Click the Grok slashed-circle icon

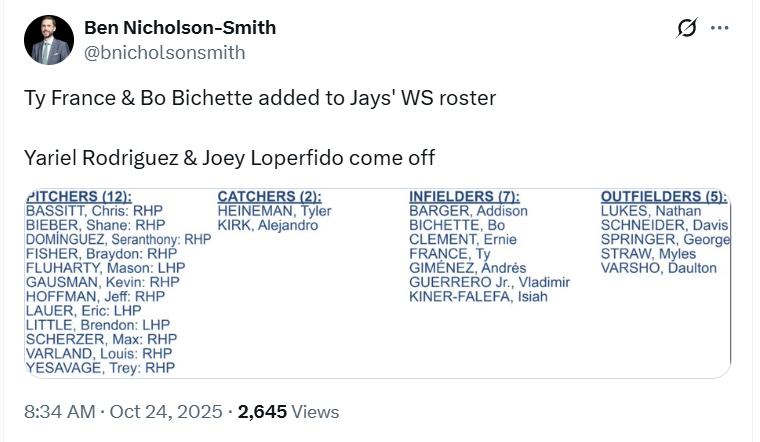coord(686,28)
